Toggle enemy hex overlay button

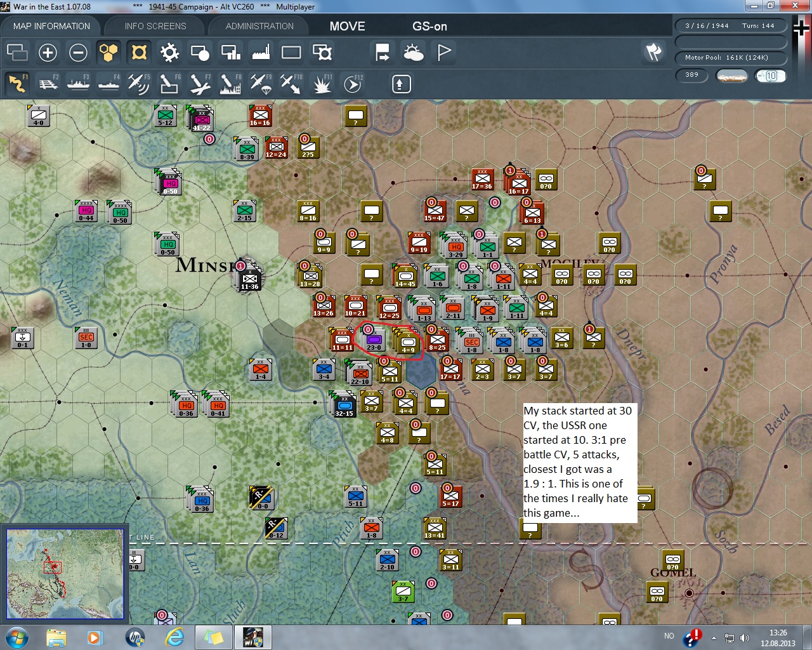click(139, 52)
